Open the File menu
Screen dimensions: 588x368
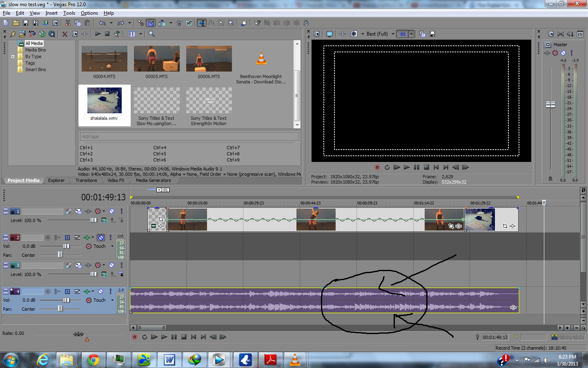[7, 13]
